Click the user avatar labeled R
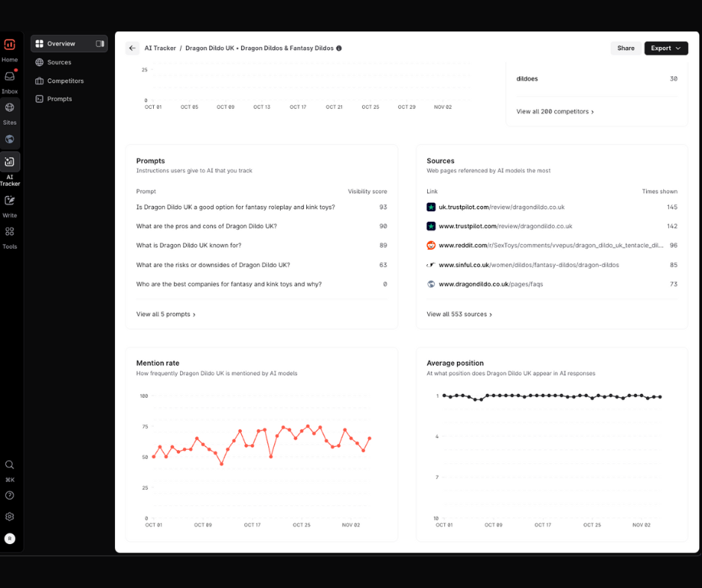The height and width of the screenshot is (588, 702). (x=10, y=538)
